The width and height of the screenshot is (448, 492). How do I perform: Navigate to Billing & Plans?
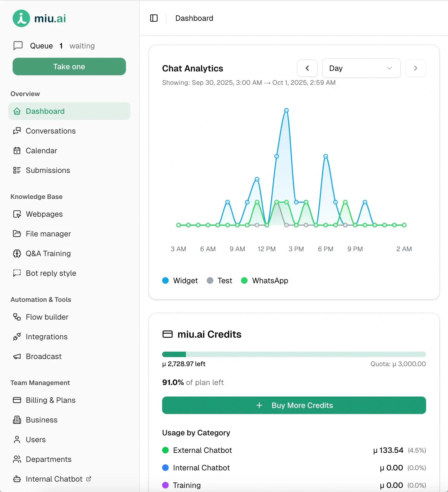pos(51,400)
